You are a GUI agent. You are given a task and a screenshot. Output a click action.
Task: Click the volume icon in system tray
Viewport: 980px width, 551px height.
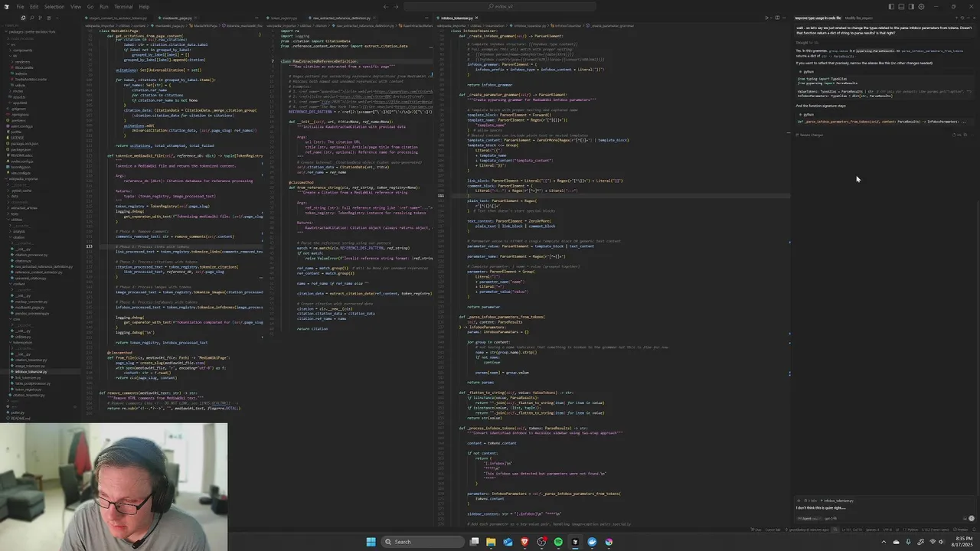tap(941, 542)
